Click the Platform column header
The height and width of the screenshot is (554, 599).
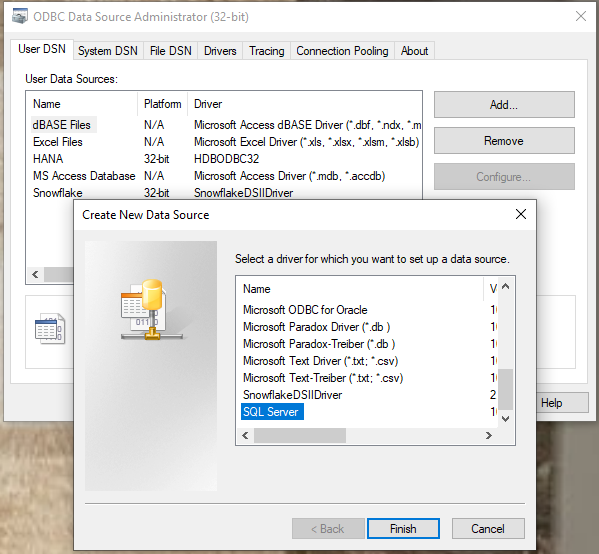pos(162,104)
